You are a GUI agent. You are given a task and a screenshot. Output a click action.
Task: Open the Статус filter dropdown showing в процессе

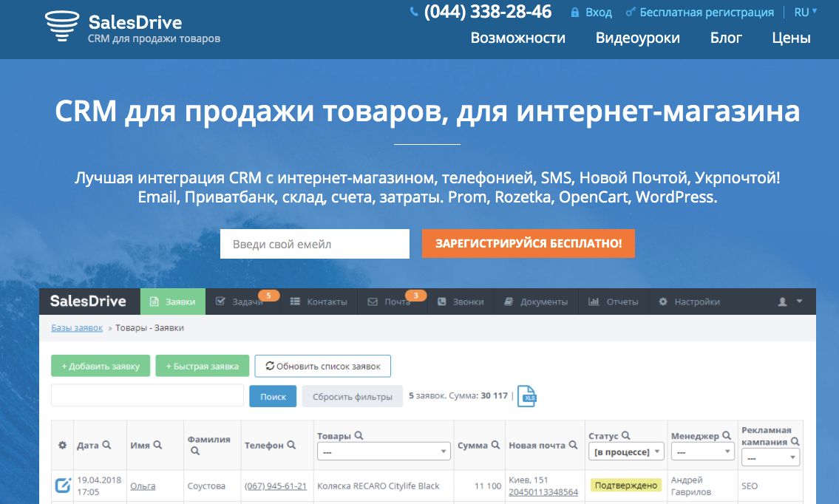(626, 452)
